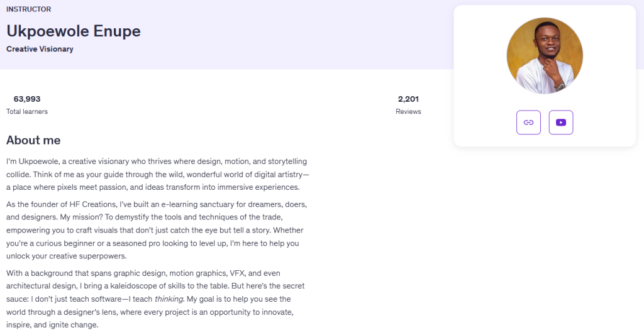Click the instructor's circular profile photo
This screenshot has height=335, width=644.
point(545,56)
